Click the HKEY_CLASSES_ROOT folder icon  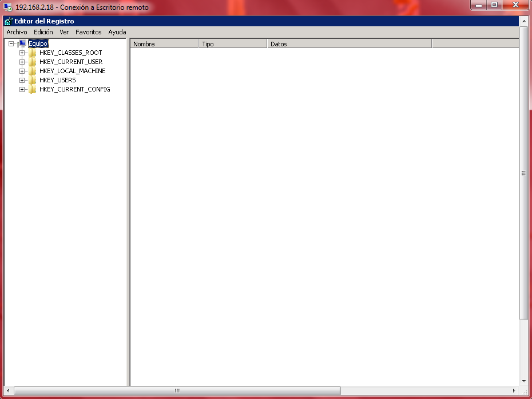(33, 53)
